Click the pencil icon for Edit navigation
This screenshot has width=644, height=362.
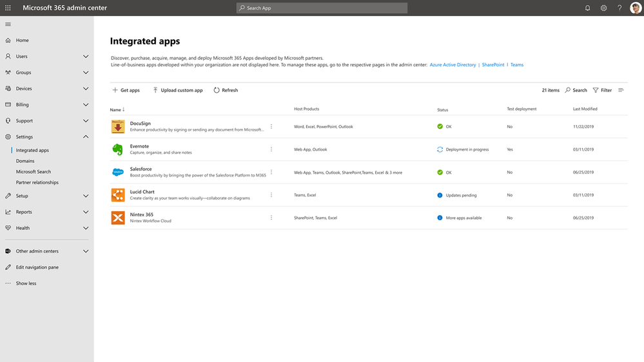coord(8,267)
